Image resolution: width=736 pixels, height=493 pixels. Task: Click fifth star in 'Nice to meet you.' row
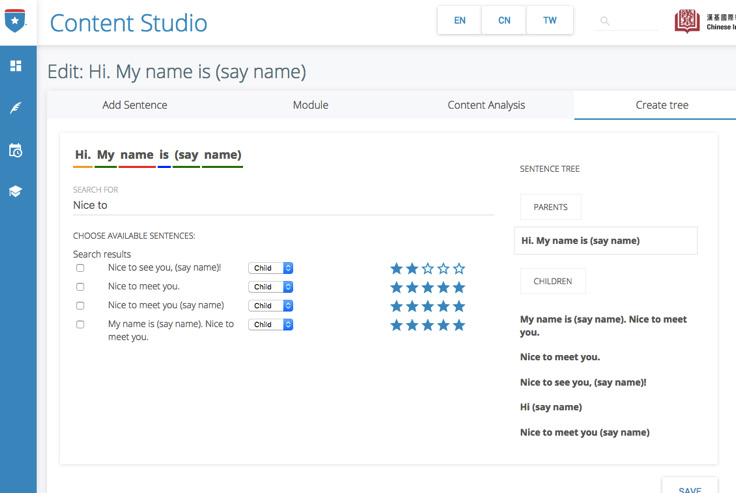(x=459, y=287)
